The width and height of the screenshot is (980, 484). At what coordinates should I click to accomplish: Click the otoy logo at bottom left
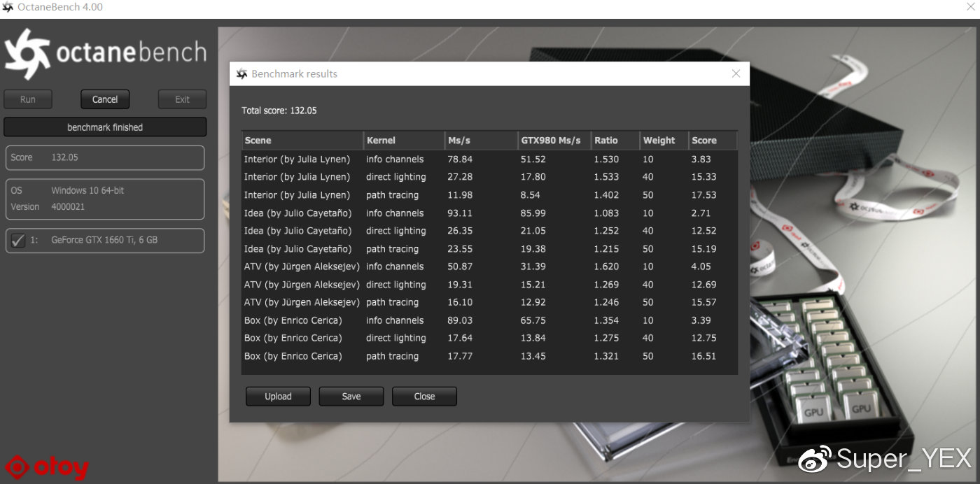[48, 468]
